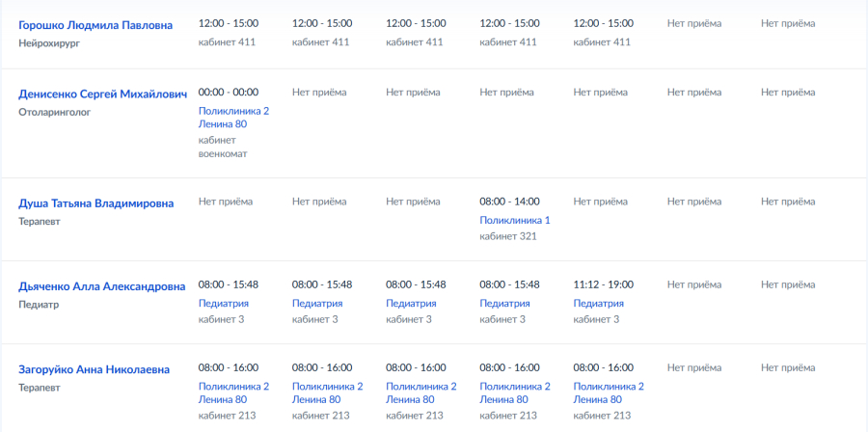Select Душа's 08:00 - 14:00 time slot
Image resolution: width=868 pixels, height=432 pixels.
tap(510, 202)
